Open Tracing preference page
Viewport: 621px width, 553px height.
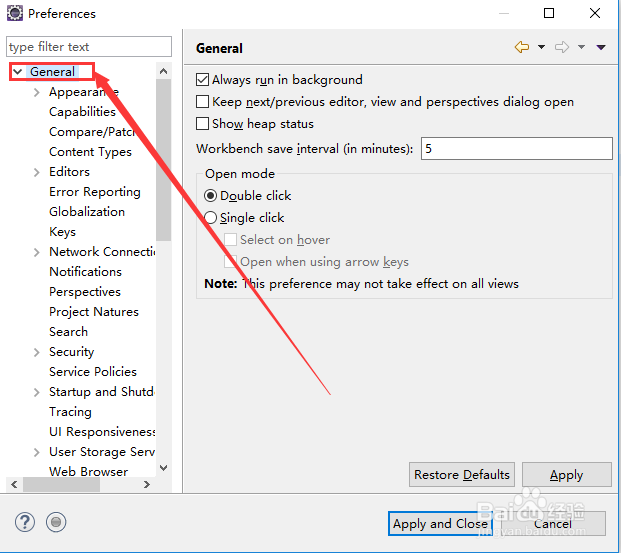(70, 412)
